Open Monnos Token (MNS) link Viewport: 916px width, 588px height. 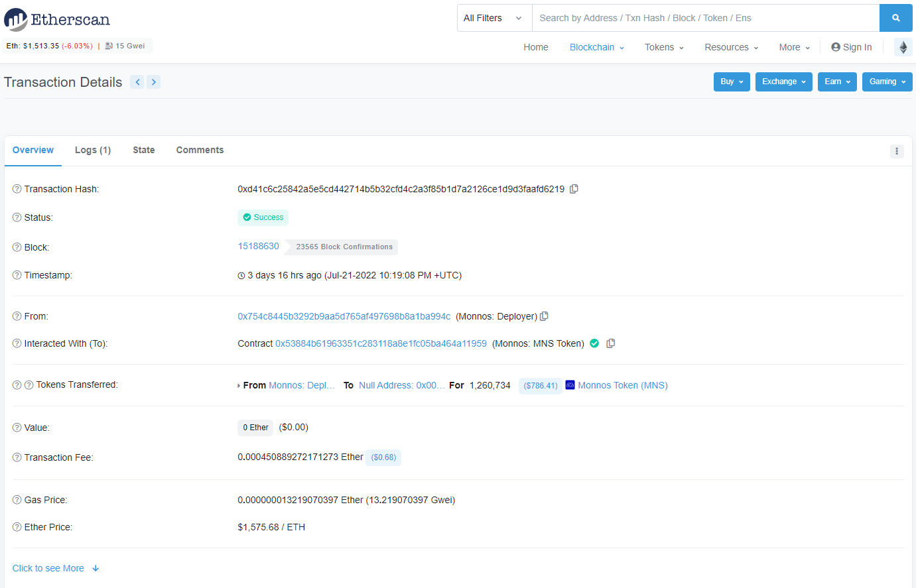pos(623,385)
